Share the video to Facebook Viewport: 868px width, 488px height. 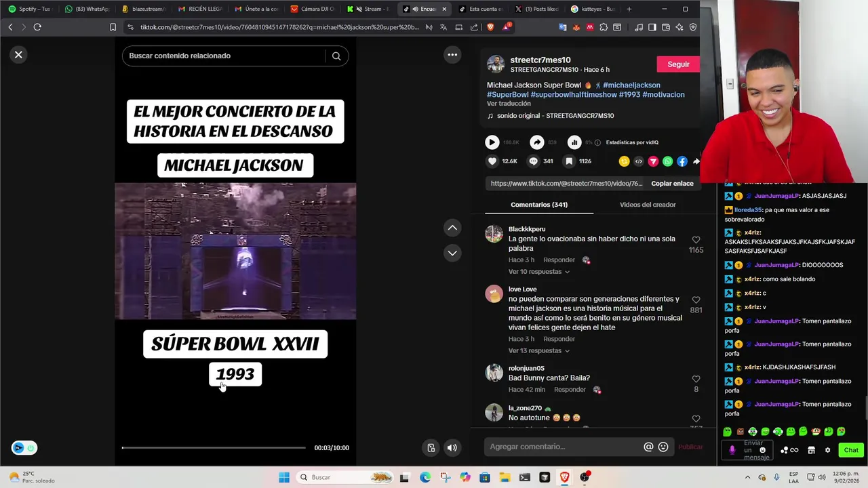[x=682, y=161]
